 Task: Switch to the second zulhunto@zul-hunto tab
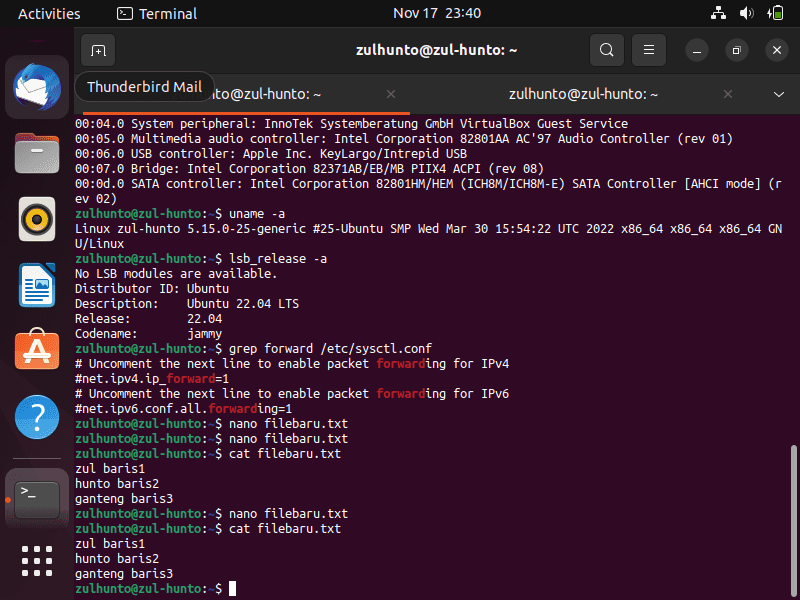[x=583, y=94]
